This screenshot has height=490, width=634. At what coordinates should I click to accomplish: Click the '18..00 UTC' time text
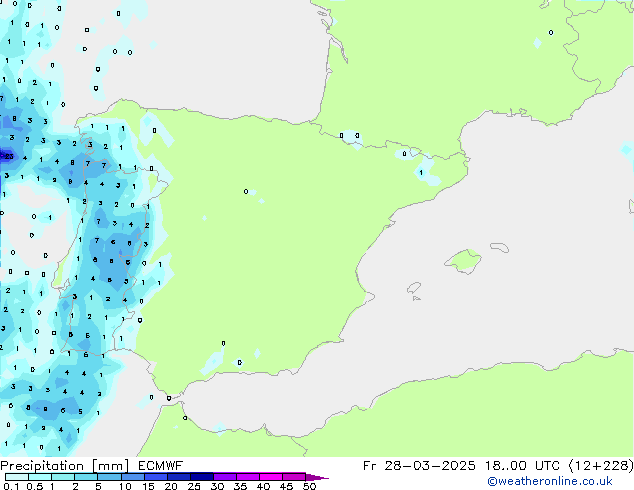(x=522, y=466)
